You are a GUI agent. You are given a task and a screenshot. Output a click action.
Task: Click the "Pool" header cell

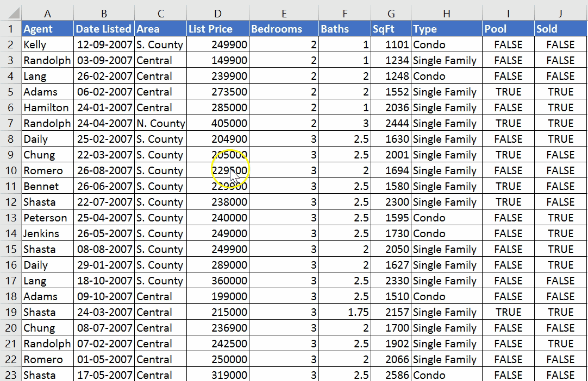[x=508, y=29]
